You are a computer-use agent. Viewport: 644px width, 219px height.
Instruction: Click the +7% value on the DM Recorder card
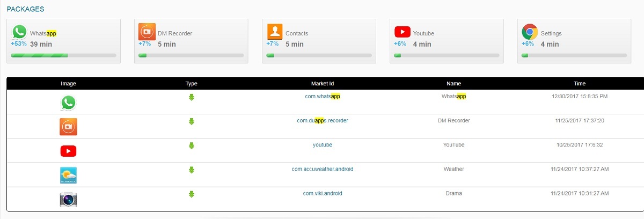coord(144,44)
